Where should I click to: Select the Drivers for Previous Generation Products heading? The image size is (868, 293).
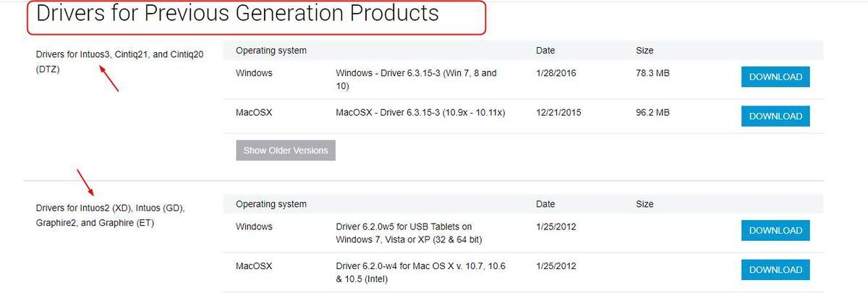(237, 13)
